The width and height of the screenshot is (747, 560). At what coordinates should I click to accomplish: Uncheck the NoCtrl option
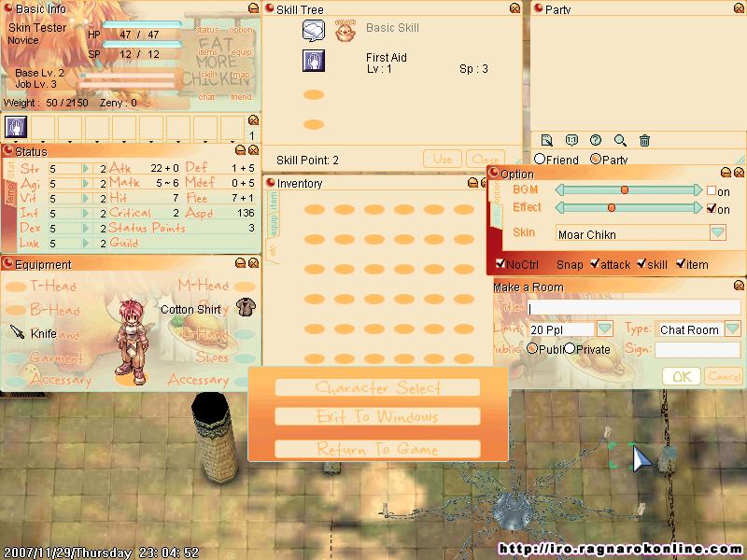pyautogui.click(x=500, y=263)
